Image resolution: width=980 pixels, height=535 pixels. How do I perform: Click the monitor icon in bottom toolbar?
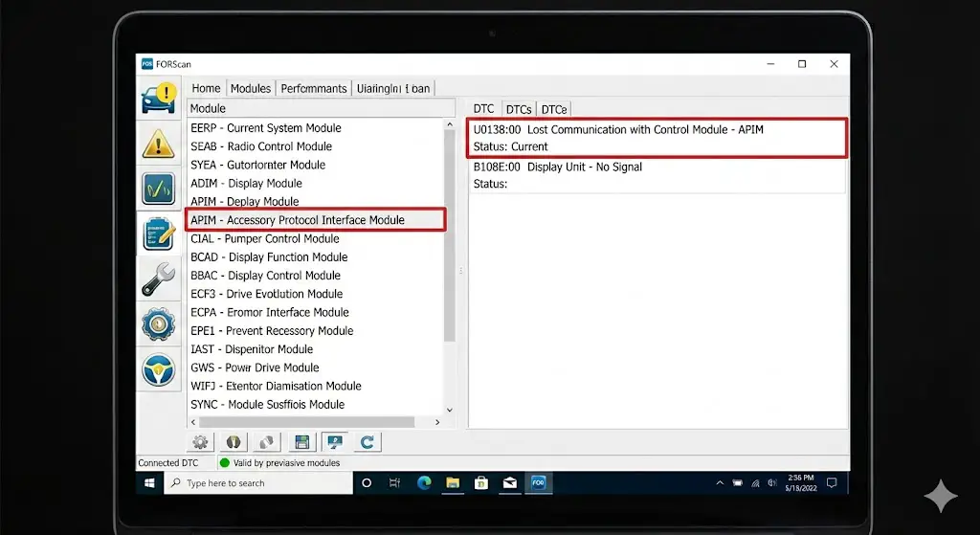click(335, 442)
